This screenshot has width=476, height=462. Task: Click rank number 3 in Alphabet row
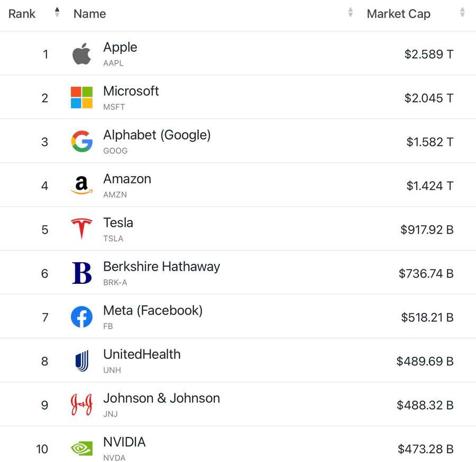(45, 142)
